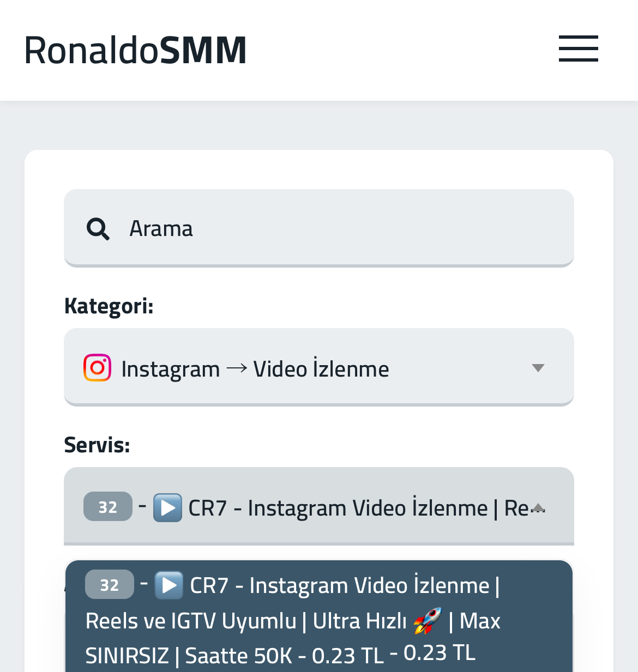Select the CR7 Instagram Video İzlenme option
The height and width of the screenshot is (672, 638).
click(319, 617)
